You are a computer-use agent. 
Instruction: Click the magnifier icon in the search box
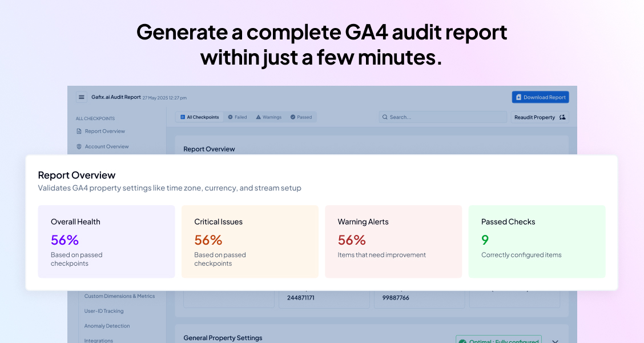385,117
